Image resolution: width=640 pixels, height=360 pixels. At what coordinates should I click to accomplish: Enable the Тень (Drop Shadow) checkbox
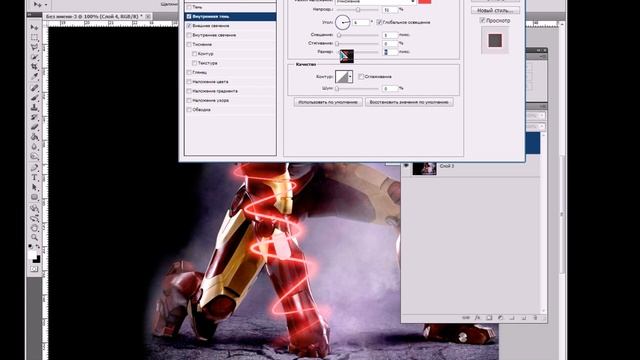pos(189,7)
